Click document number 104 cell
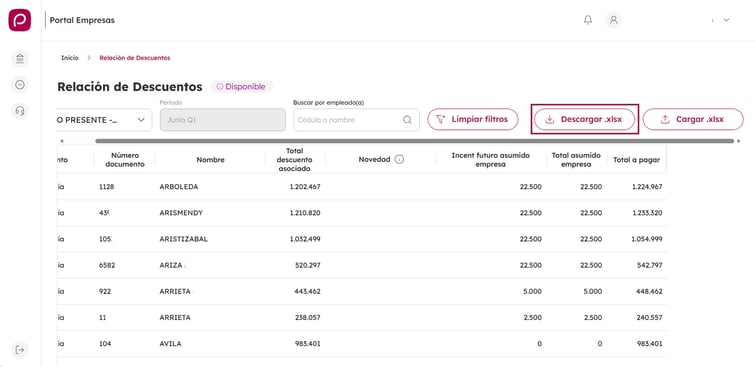 tap(104, 344)
